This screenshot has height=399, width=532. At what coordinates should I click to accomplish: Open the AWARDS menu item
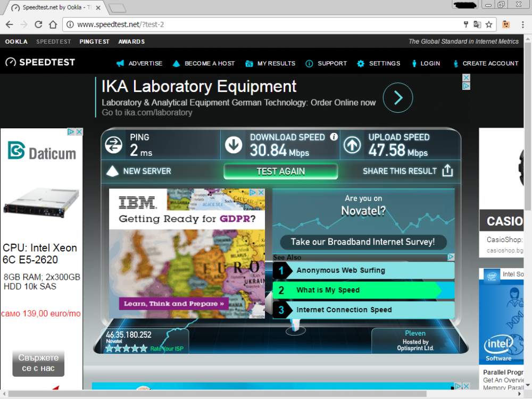click(131, 41)
